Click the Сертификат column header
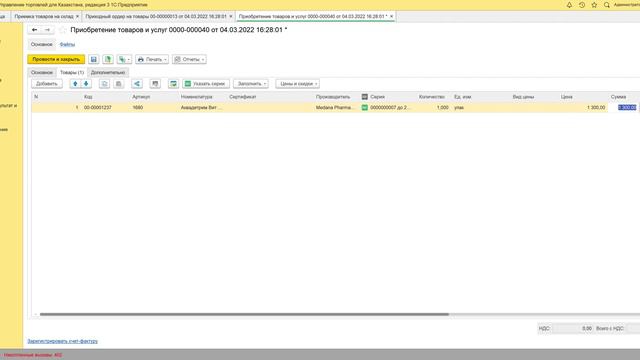This screenshot has width=640, height=360. click(x=242, y=97)
